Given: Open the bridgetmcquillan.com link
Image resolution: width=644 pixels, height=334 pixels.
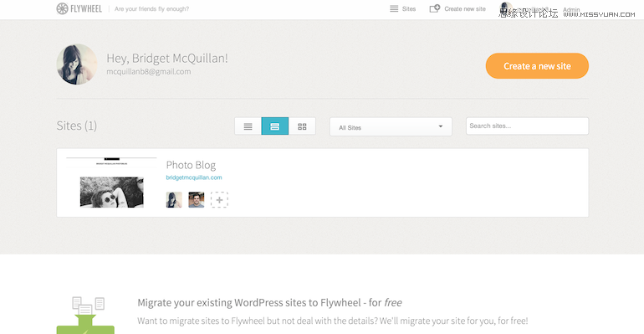Looking at the screenshot, I should click(194, 177).
